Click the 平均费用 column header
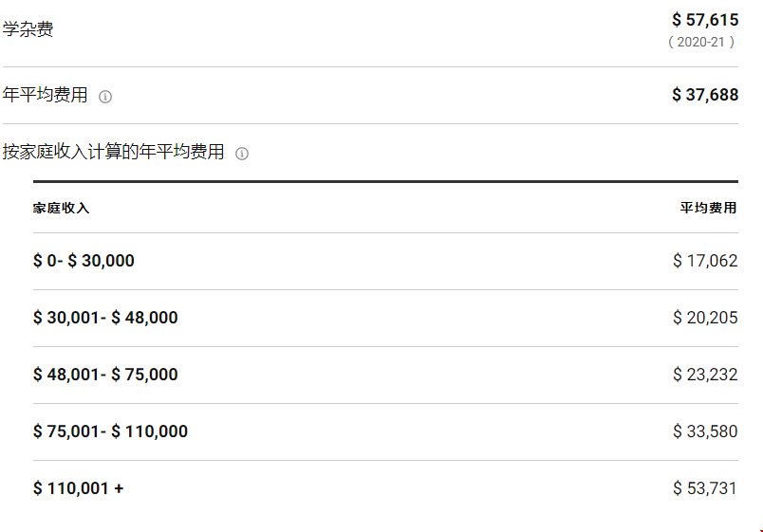This screenshot has height=532, width=763. pyautogui.click(x=708, y=209)
